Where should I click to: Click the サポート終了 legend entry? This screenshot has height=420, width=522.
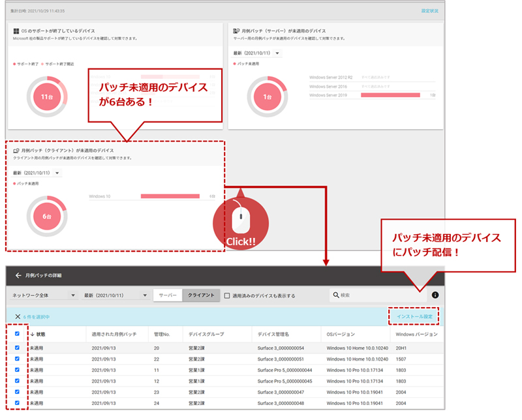pyautogui.click(x=26, y=64)
